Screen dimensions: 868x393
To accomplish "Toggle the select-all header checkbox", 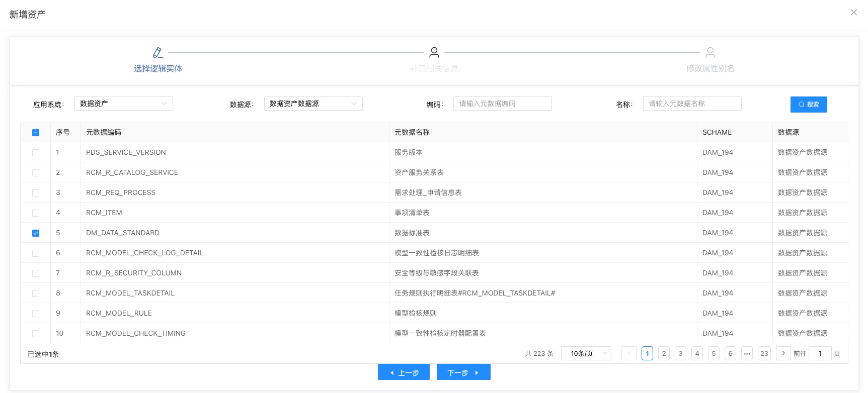I will coord(36,133).
